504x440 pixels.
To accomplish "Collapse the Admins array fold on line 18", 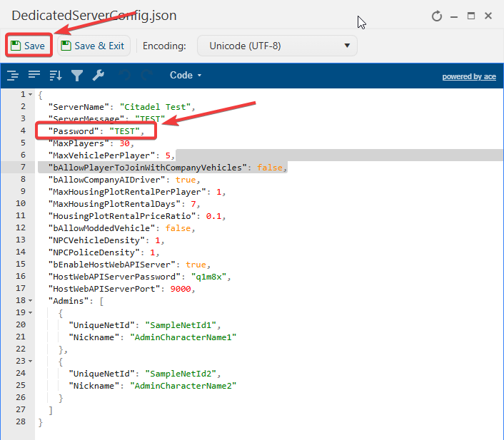I will coord(30,301).
